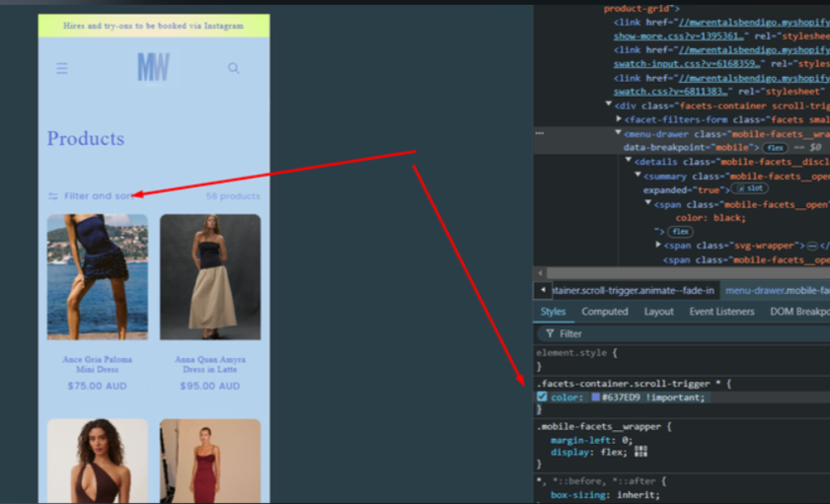Screen dimensions: 830x504
Task: Uncheck the color: #637ED9 declaration checkbox
Action: click(542, 396)
